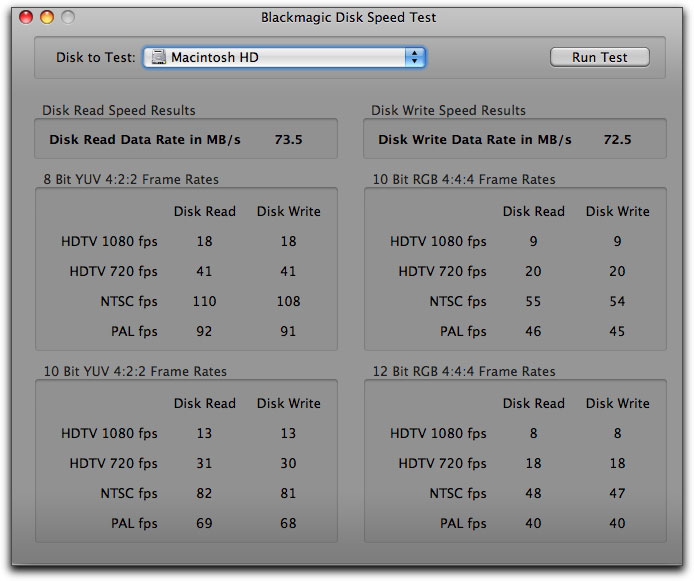
Task: Click the 'Disk to Test:' label
Action: click(96, 58)
